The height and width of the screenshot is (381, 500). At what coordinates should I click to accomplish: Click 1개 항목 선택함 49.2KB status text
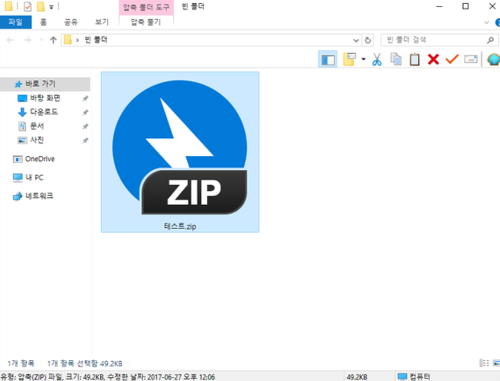[x=85, y=363]
